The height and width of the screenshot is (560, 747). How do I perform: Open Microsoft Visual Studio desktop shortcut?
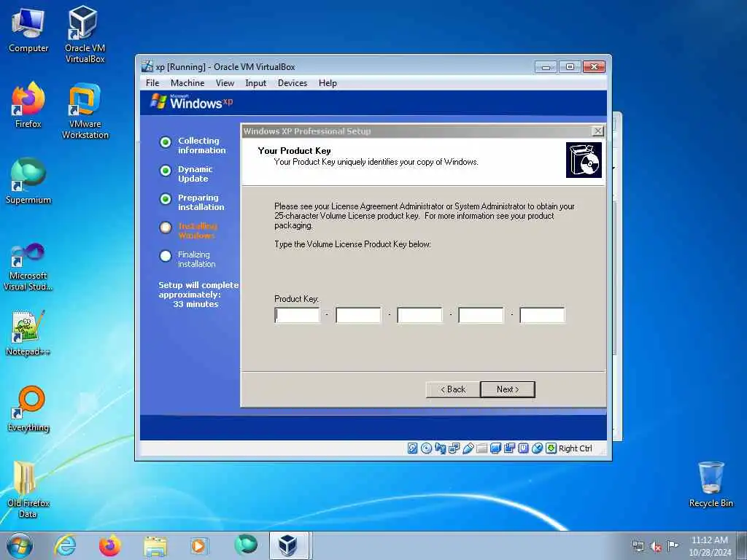point(28,267)
